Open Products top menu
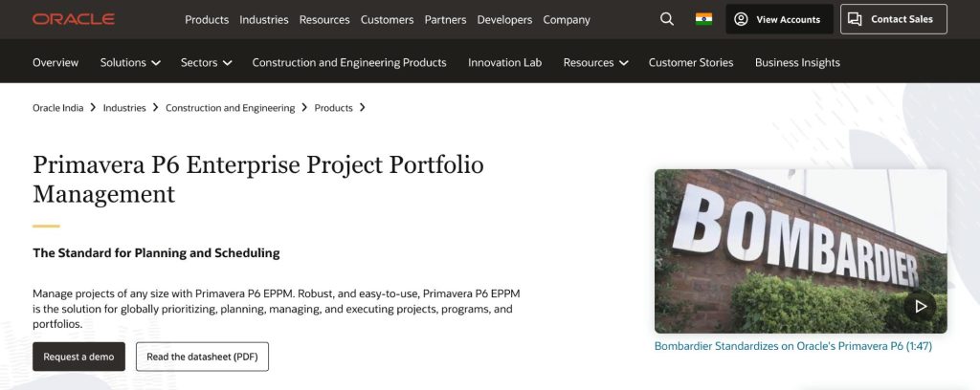This screenshot has width=980, height=390. coord(207,19)
